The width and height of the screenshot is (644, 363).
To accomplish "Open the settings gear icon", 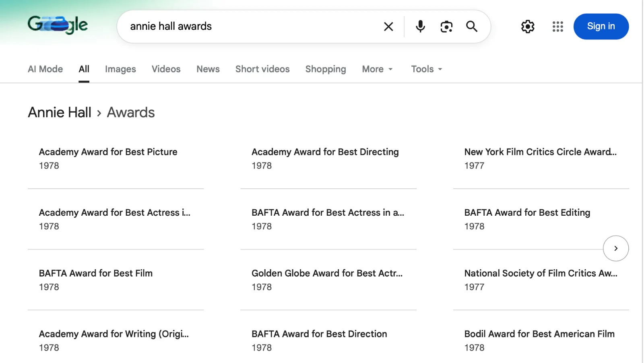I will (x=528, y=27).
